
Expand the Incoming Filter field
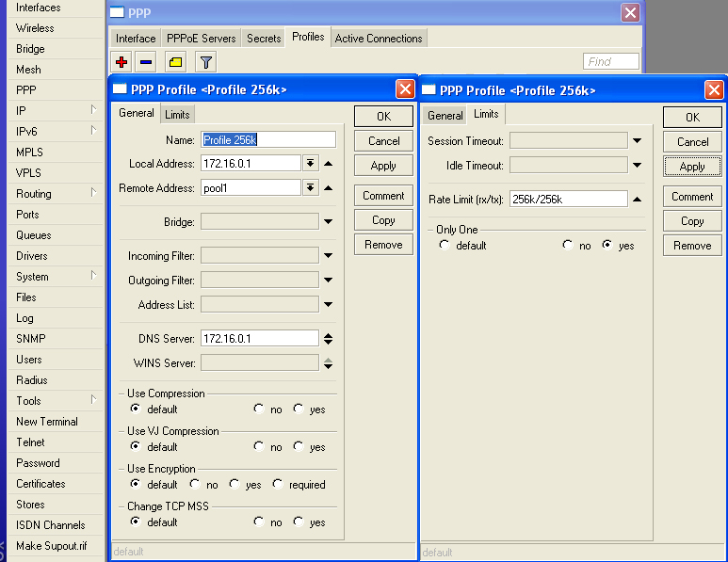coord(329,256)
